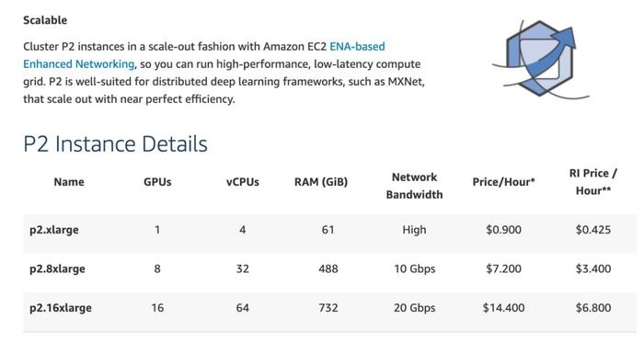Click the RAM (GiB) column header
Image resolution: width=644 pixels, height=342 pixels.
pos(321,182)
